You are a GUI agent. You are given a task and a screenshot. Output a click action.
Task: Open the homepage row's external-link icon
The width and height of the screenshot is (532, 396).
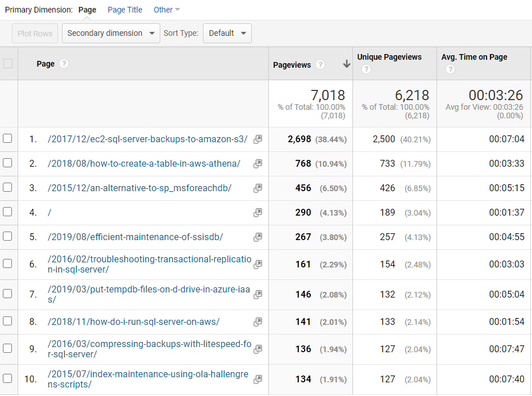point(257,212)
